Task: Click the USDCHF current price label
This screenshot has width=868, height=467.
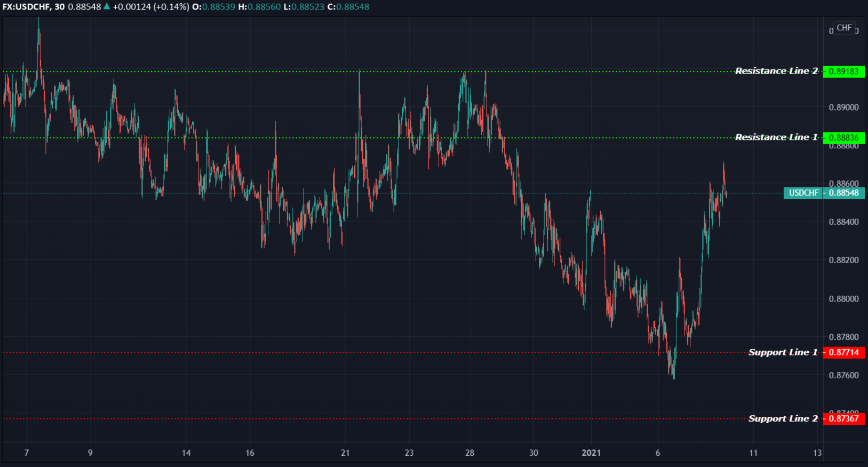Action: tap(803, 193)
